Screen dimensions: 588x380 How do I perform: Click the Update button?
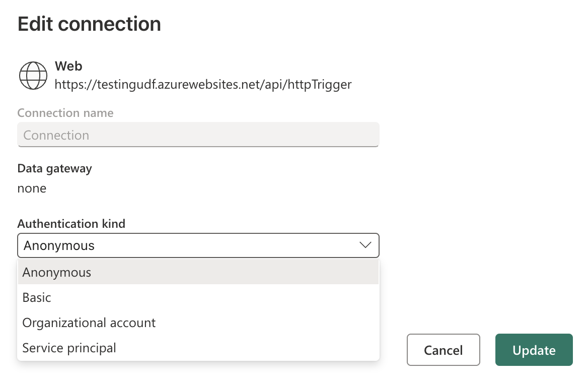point(534,350)
